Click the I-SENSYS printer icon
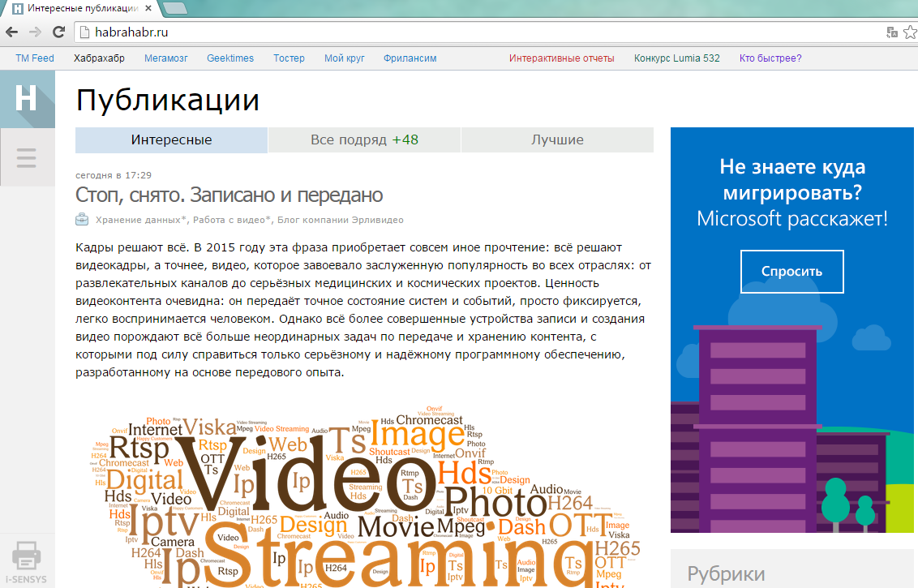Image resolution: width=918 pixels, height=588 pixels. [x=27, y=558]
